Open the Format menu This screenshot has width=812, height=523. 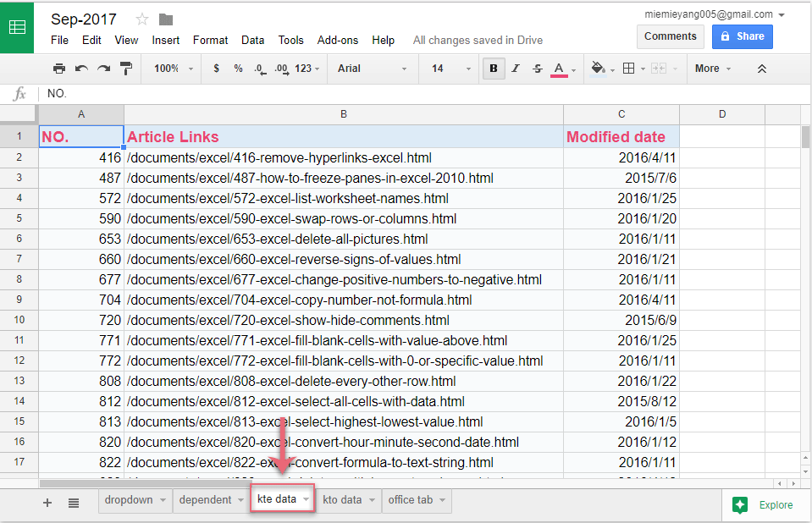coord(210,40)
